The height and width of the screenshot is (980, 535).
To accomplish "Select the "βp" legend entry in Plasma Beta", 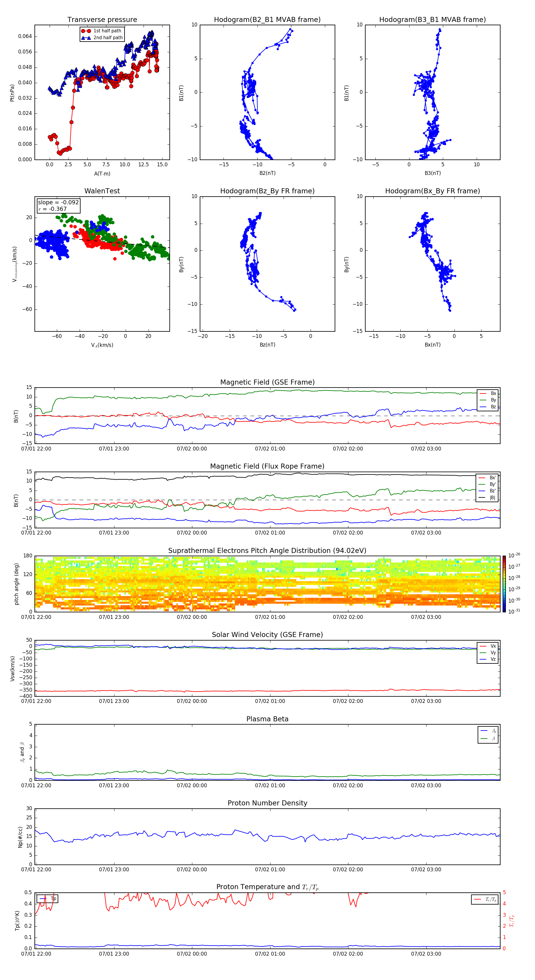I will 488,731.
